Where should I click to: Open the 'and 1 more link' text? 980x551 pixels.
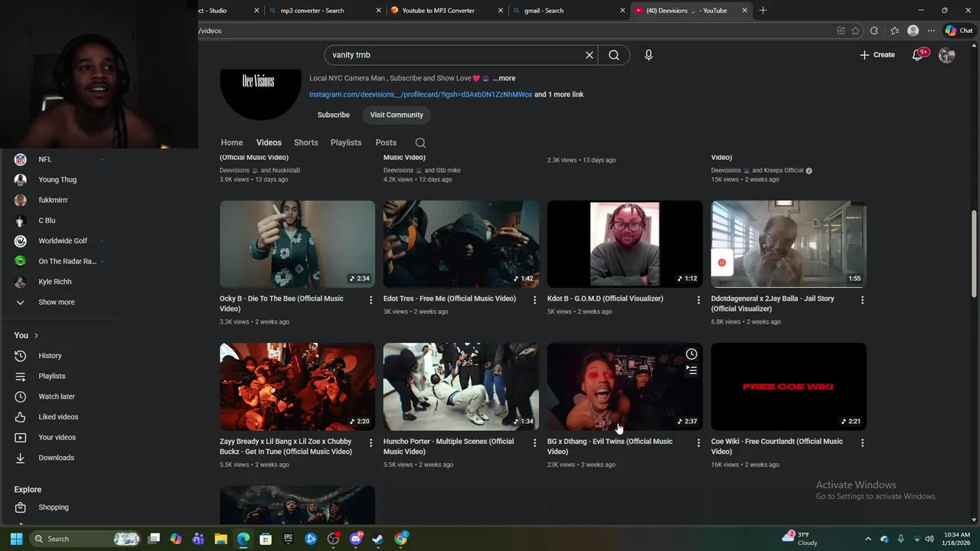(559, 95)
